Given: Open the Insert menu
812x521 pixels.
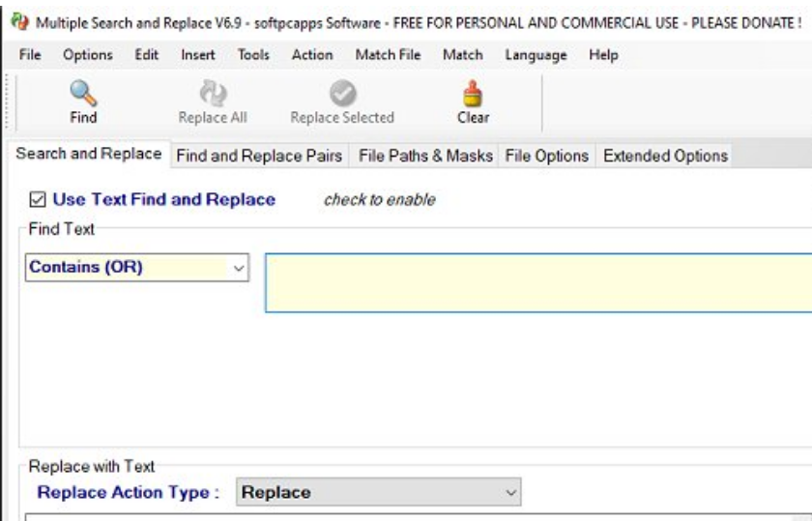Looking at the screenshot, I should [x=198, y=56].
